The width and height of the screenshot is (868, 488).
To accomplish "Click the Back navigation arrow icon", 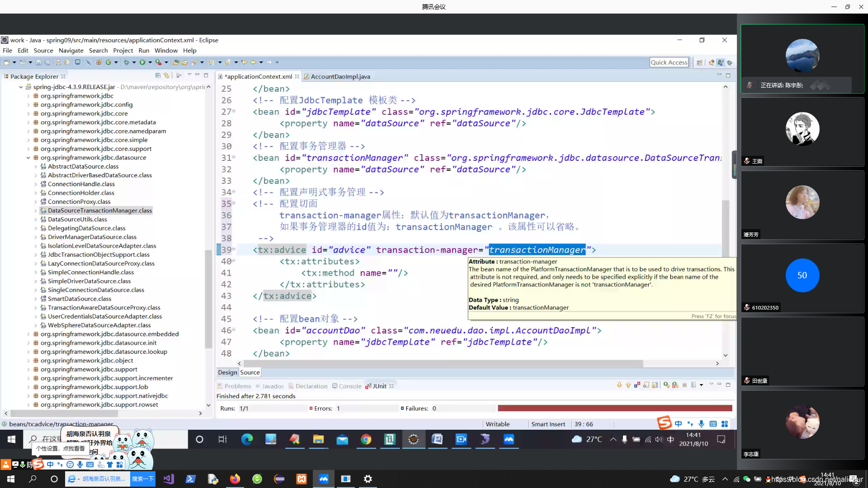I will (253, 62).
